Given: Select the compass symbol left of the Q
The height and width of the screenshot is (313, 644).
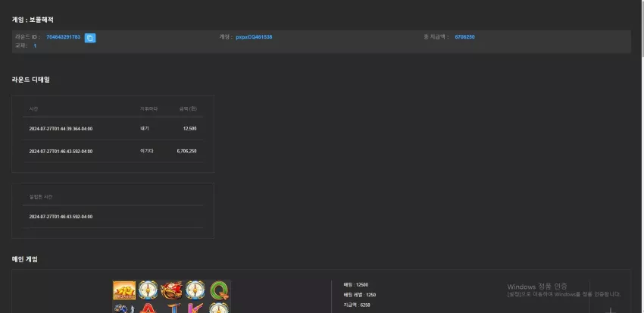Looking at the screenshot, I should 195,290.
